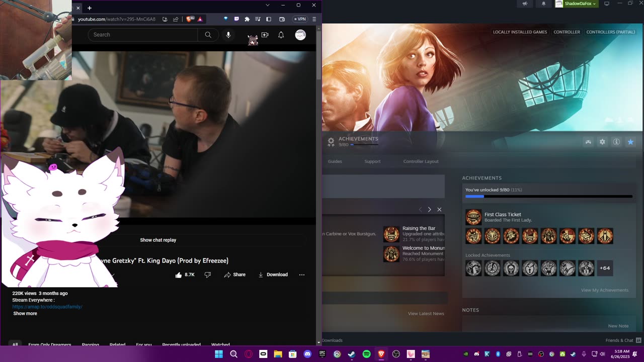
Task: Click the YouTube search magnifier button
Action: point(208,35)
